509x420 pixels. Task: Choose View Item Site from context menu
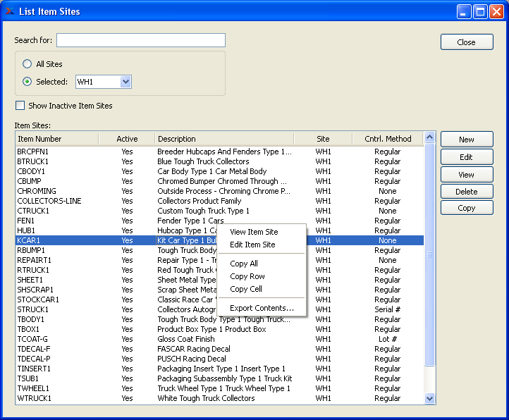254,232
